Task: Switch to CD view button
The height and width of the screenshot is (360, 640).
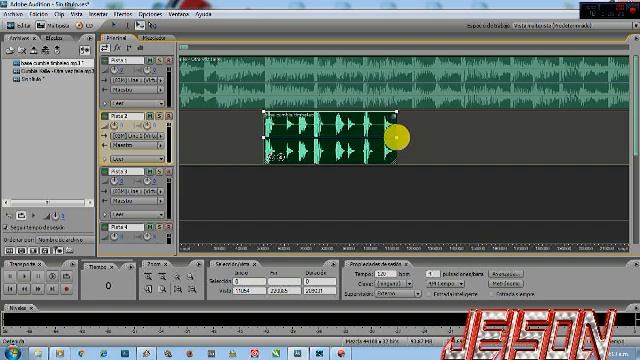Action: [84, 25]
